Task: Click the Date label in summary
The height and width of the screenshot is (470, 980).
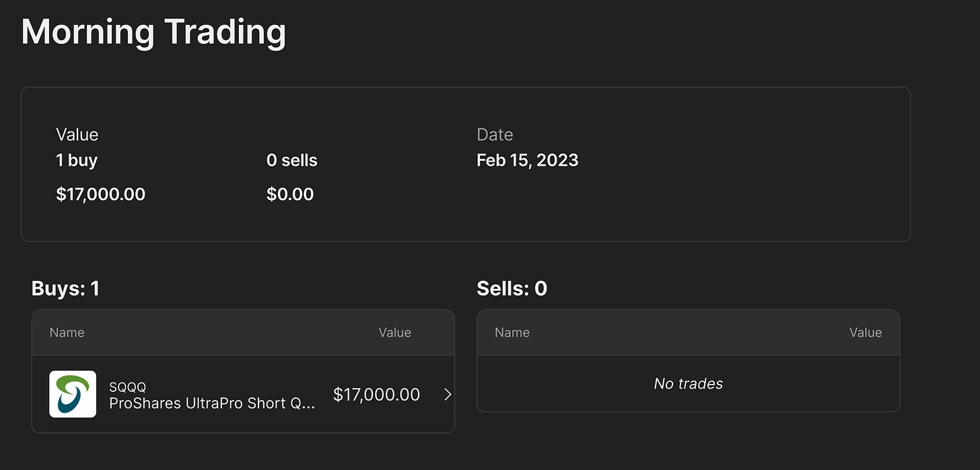Action: click(495, 135)
